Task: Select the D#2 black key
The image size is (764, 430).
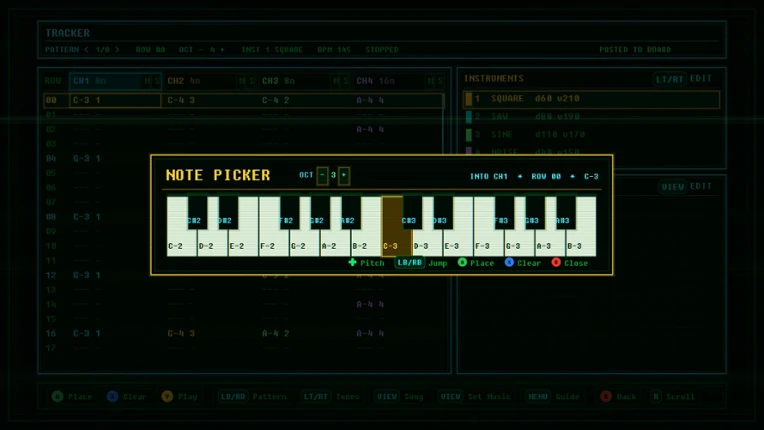Action: [228, 212]
